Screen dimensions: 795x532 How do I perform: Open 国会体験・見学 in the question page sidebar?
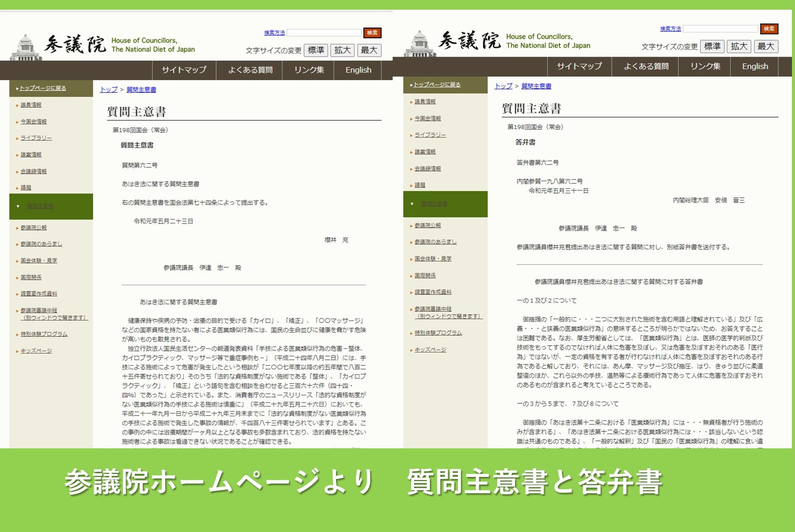pyautogui.click(x=39, y=261)
